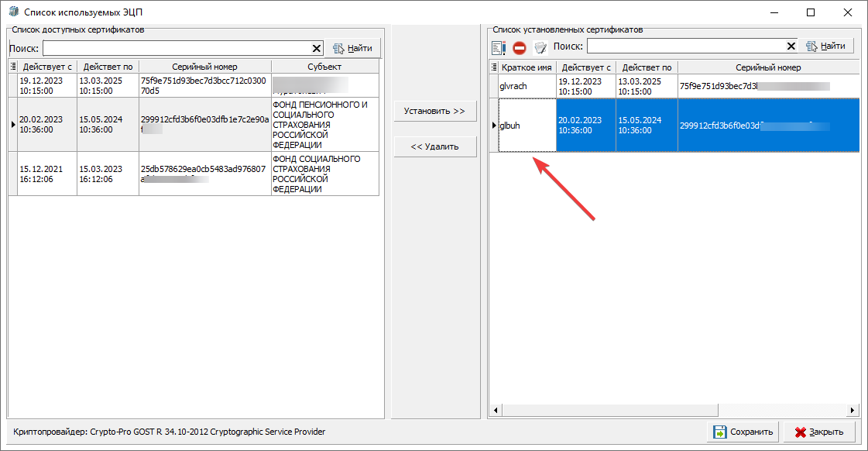Click installed glbuh expiry date 15.05.2024

pos(647,126)
